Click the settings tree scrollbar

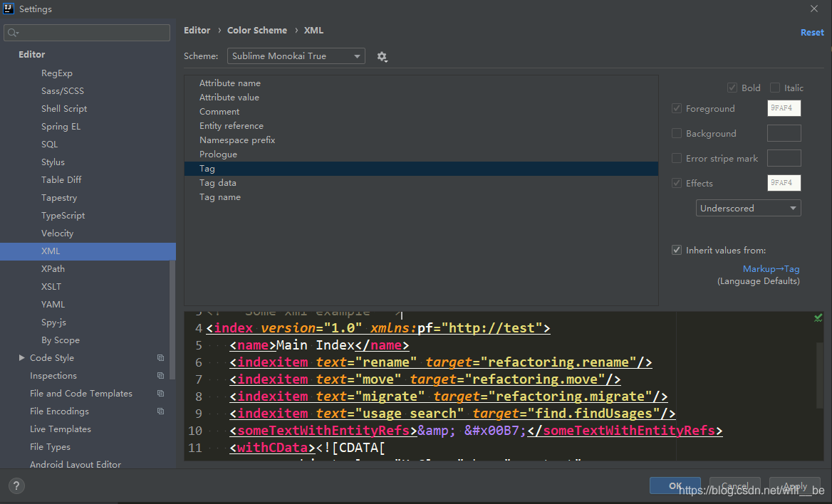[x=172, y=318]
